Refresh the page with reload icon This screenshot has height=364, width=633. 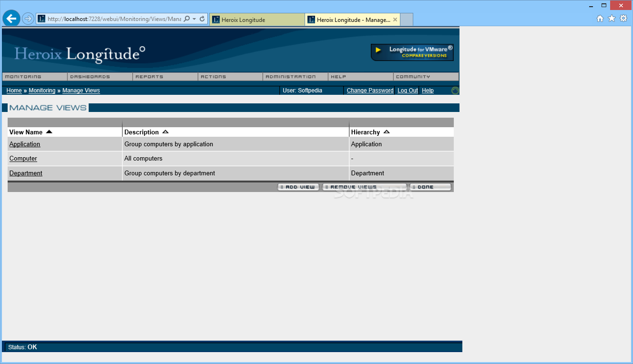(x=202, y=19)
